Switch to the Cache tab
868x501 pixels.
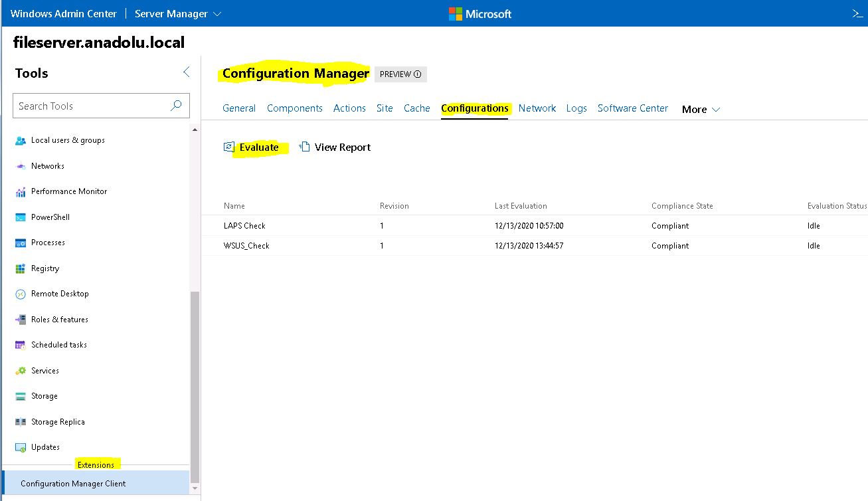(416, 108)
